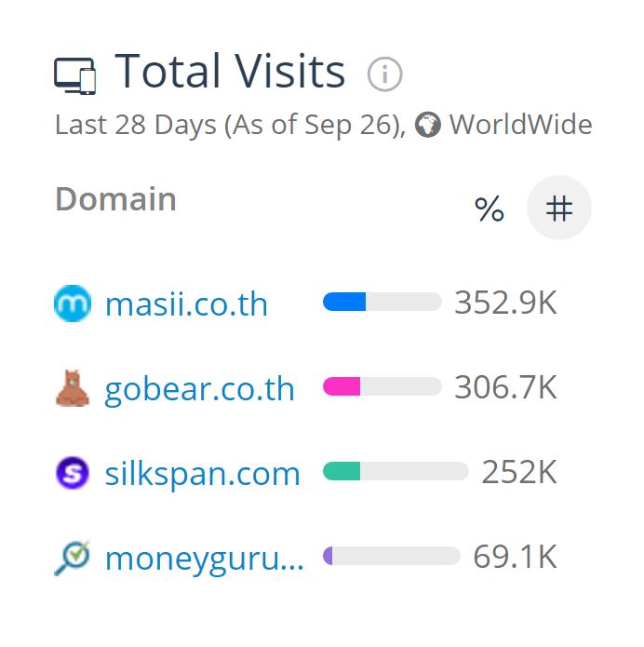Open the gobear.co.th domain link
Screen dimensions: 644x647
tap(199, 389)
